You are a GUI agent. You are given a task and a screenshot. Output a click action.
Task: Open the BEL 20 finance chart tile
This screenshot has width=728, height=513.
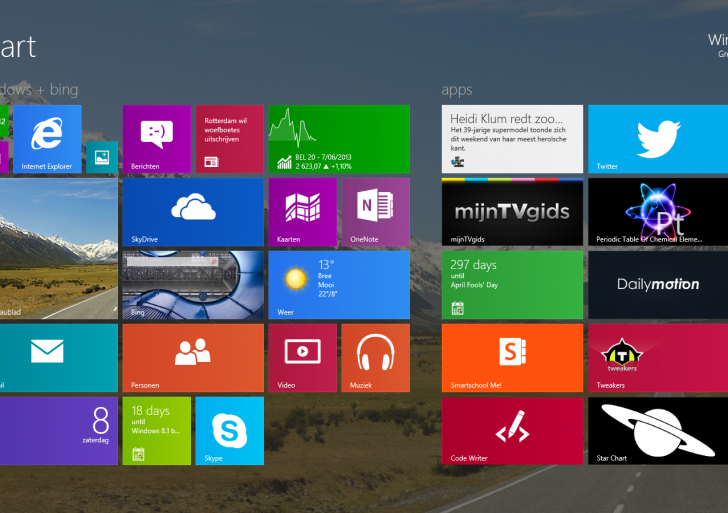[338, 139]
